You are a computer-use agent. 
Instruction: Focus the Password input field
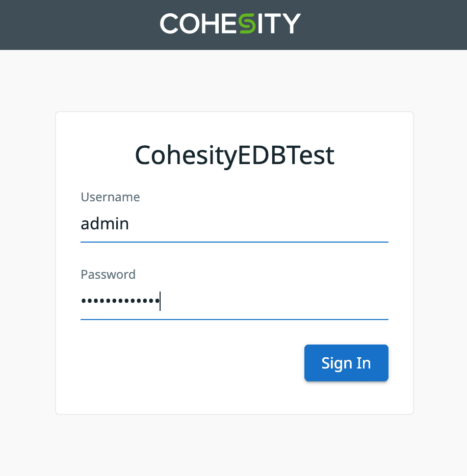click(234, 302)
